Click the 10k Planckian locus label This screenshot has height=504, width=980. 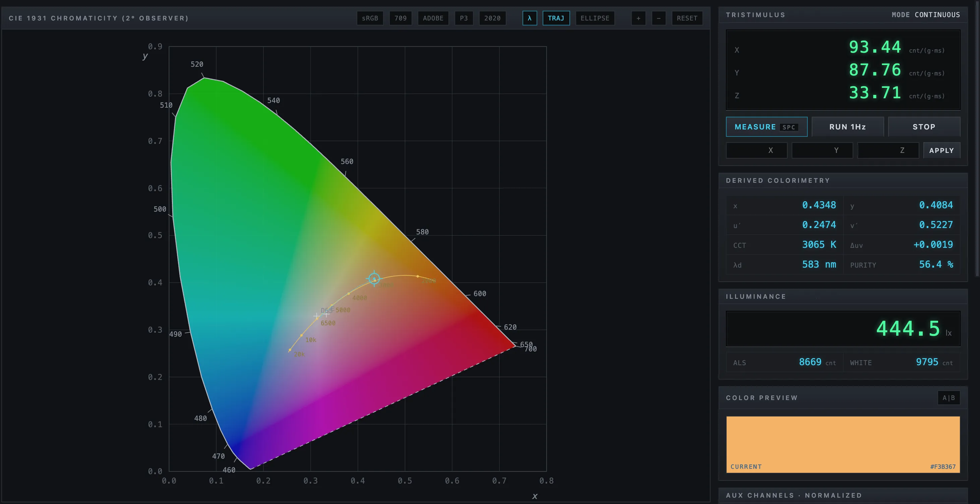pyautogui.click(x=311, y=340)
